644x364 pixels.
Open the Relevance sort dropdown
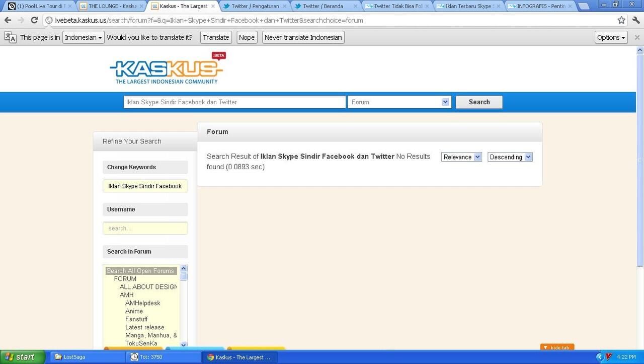pyautogui.click(x=462, y=157)
